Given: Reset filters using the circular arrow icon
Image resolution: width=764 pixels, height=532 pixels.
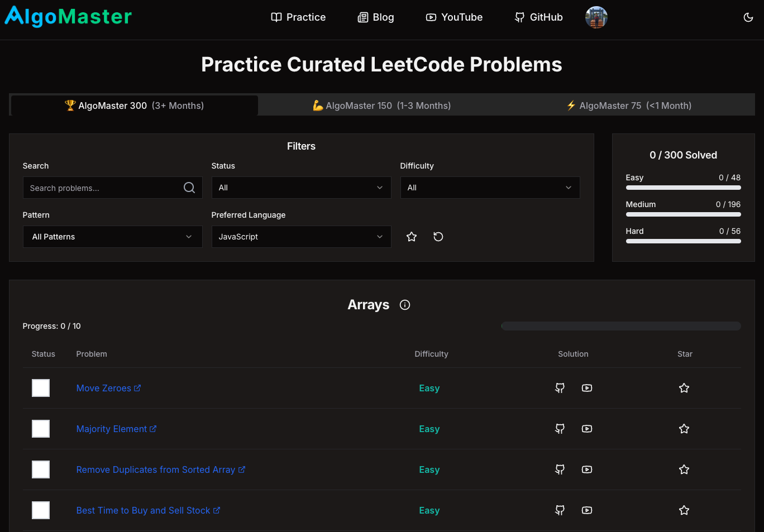Looking at the screenshot, I should click(x=438, y=237).
